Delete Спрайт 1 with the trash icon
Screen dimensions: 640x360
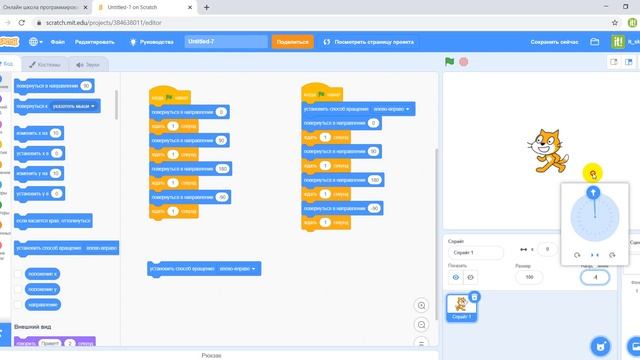coord(474,297)
